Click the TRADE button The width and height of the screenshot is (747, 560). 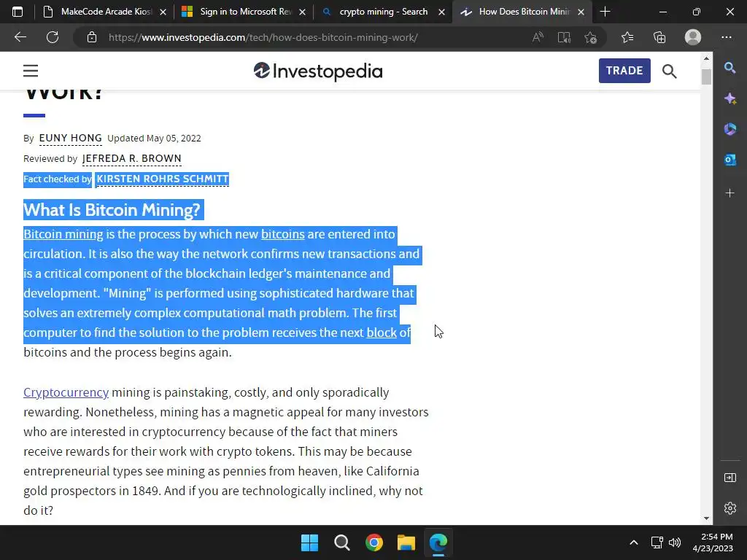coord(624,71)
